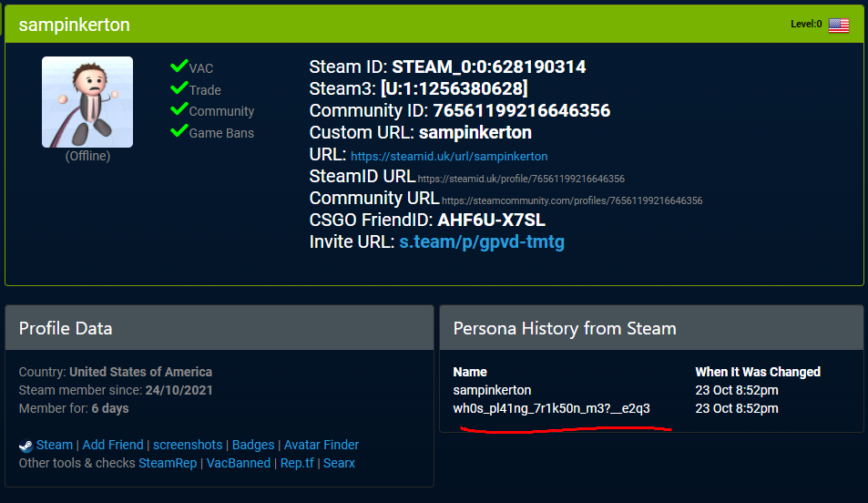The height and width of the screenshot is (503, 868).
Task: Click the Profile Data panel heading
Action: [66, 329]
